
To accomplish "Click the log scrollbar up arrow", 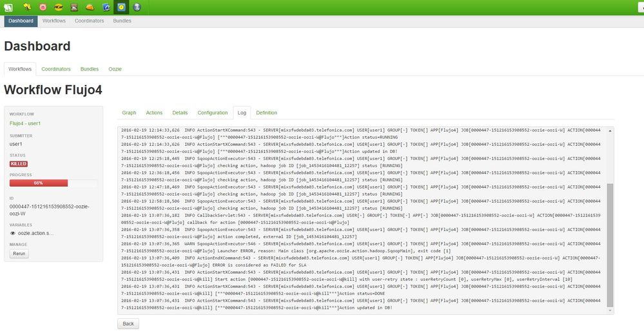I will point(609,130).
